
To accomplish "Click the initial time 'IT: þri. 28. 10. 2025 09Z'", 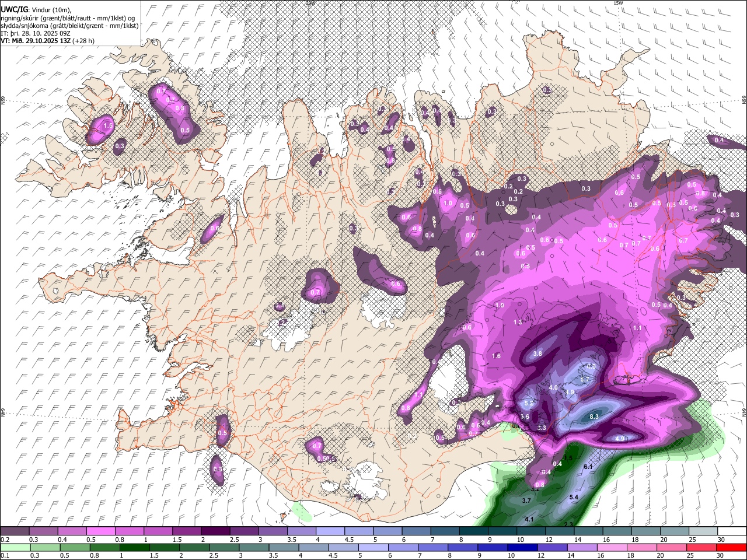I will coord(36,33).
